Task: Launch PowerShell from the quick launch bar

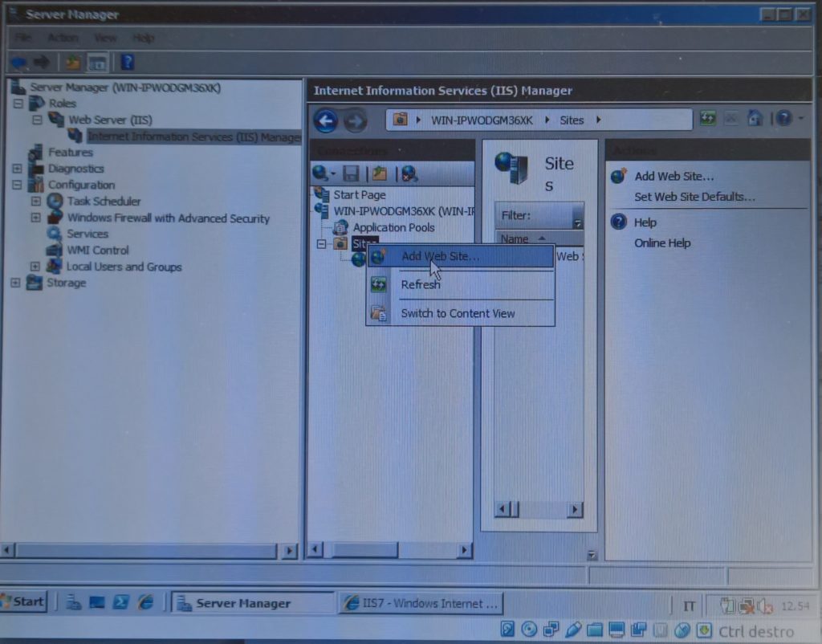Action: point(120,602)
